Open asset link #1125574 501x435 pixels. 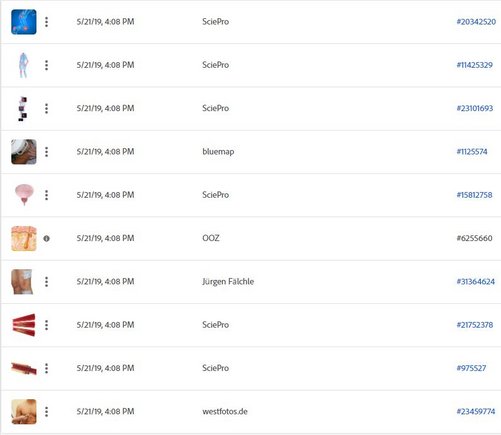[x=472, y=152]
